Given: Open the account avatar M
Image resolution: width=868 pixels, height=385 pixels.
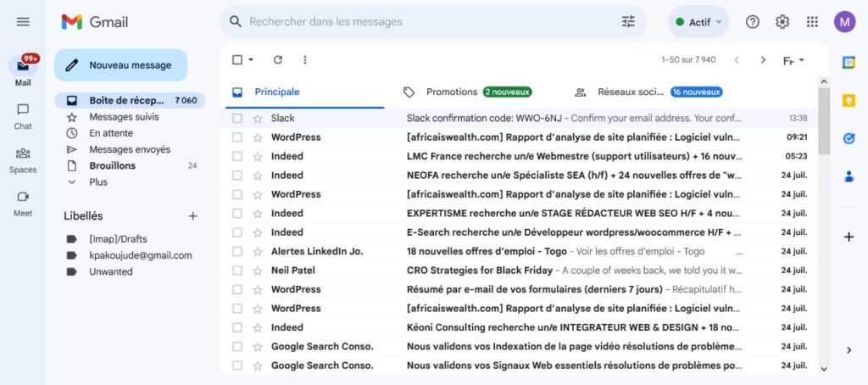Looking at the screenshot, I should (845, 21).
